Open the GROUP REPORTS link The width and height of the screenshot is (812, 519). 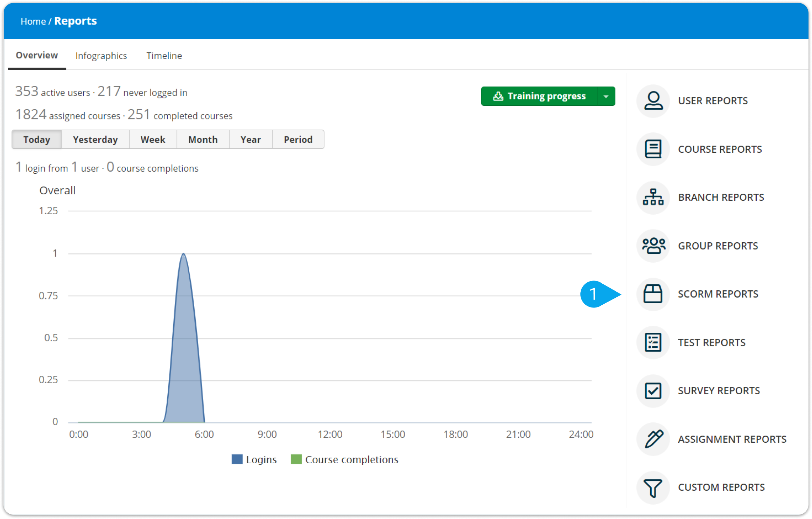(718, 246)
